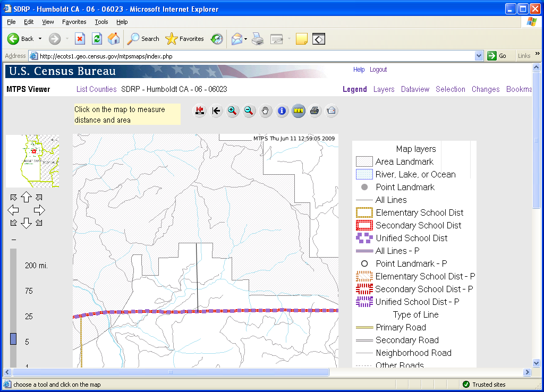Click the IE Edit page toolbar icon

pyautogui.click(x=277, y=39)
